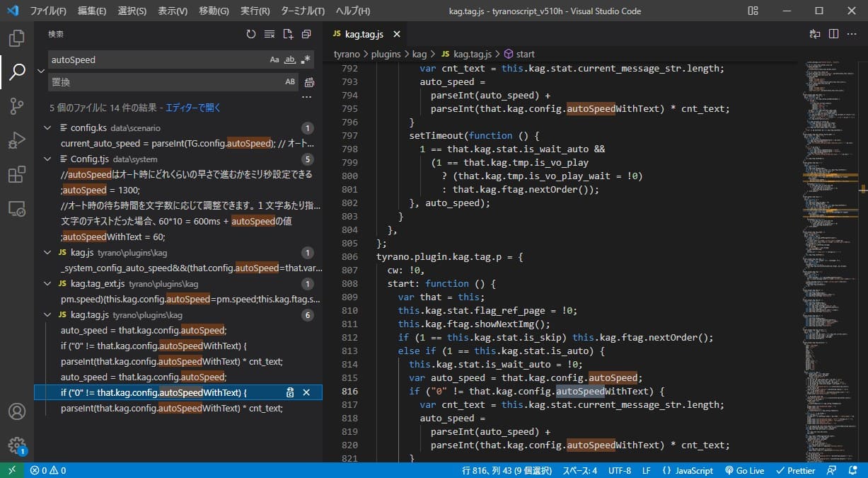
Task: Click the エディターで開く link
Action: click(x=193, y=108)
